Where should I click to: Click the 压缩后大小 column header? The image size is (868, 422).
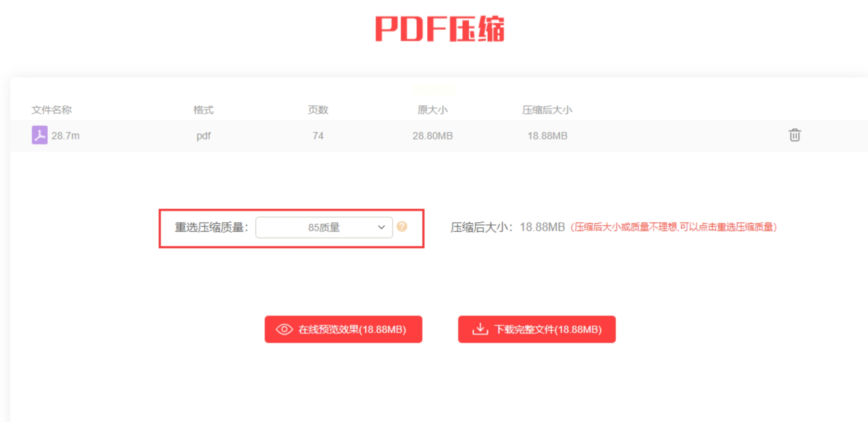547,110
